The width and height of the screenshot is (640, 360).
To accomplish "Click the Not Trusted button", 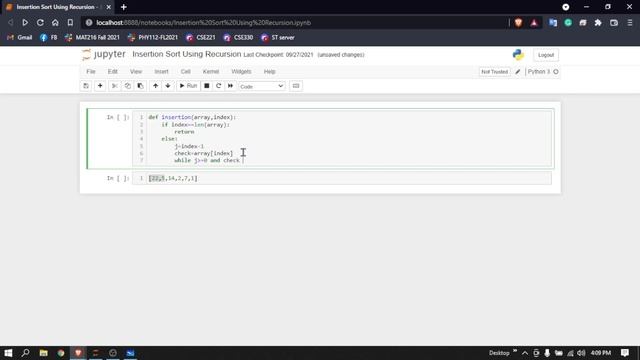I will coord(494,72).
